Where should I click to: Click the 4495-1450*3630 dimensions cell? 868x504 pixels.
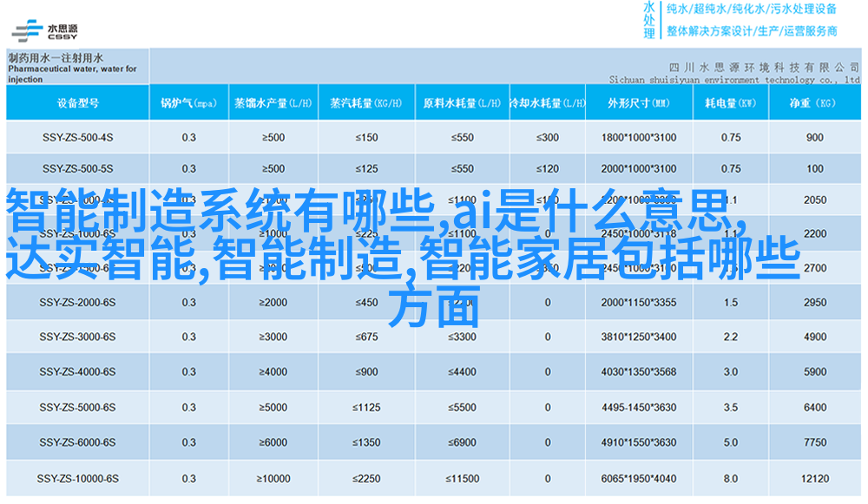click(x=639, y=408)
